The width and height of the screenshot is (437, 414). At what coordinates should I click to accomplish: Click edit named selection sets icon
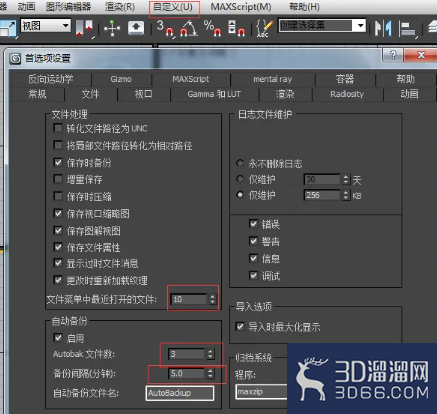(264, 28)
